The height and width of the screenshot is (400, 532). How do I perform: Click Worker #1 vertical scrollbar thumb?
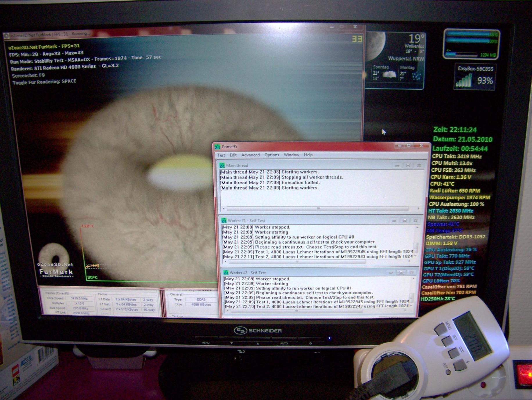click(x=416, y=247)
